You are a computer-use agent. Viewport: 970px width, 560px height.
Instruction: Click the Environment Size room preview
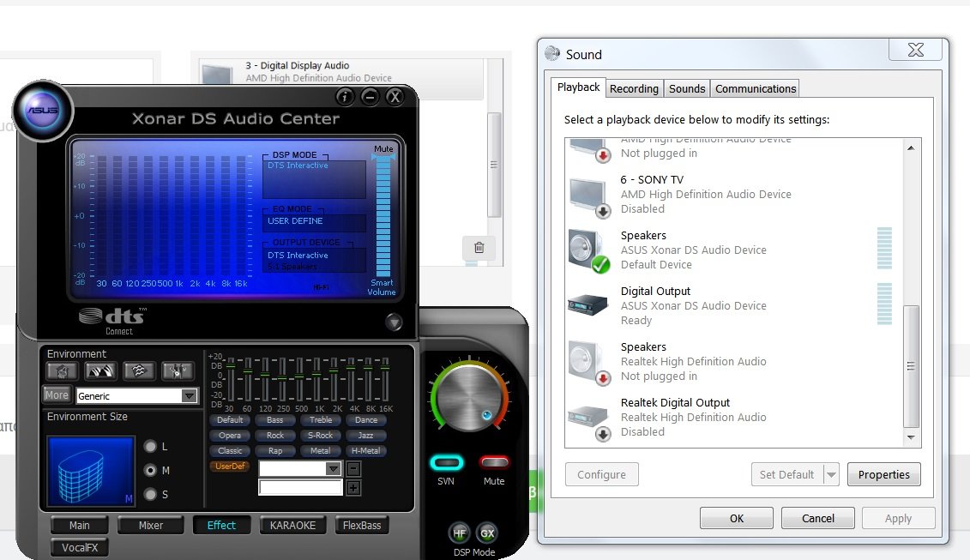[90, 471]
